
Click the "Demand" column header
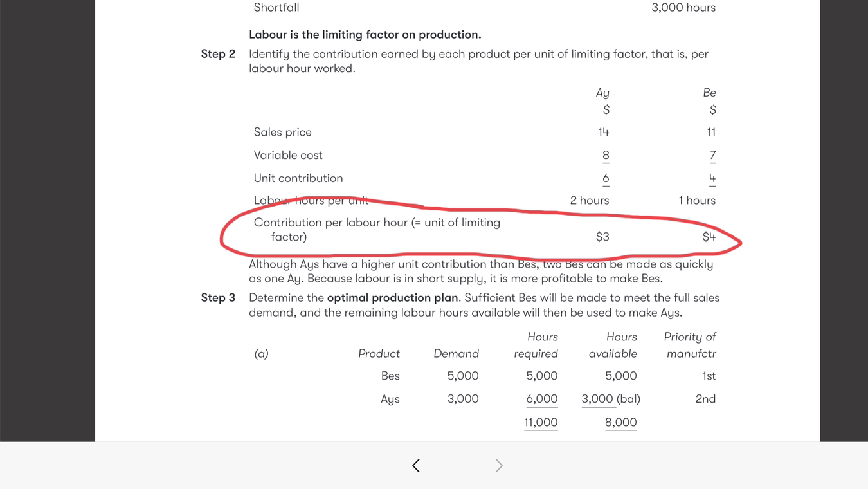click(x=456, y=353)
